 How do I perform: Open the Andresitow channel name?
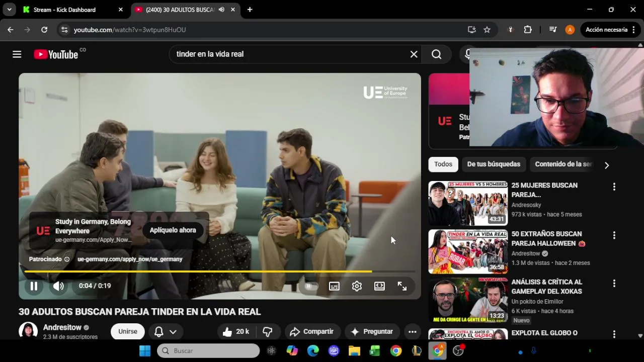point(62,327)
